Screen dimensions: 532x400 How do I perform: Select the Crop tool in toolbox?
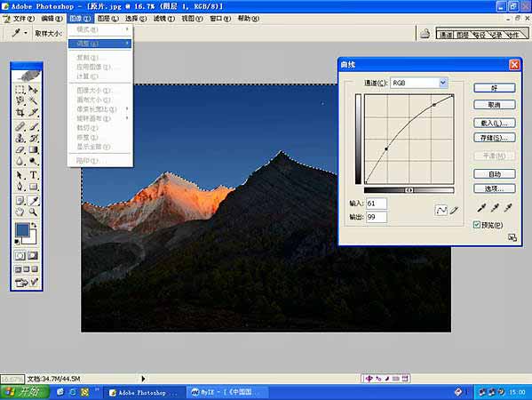point(20,112)
